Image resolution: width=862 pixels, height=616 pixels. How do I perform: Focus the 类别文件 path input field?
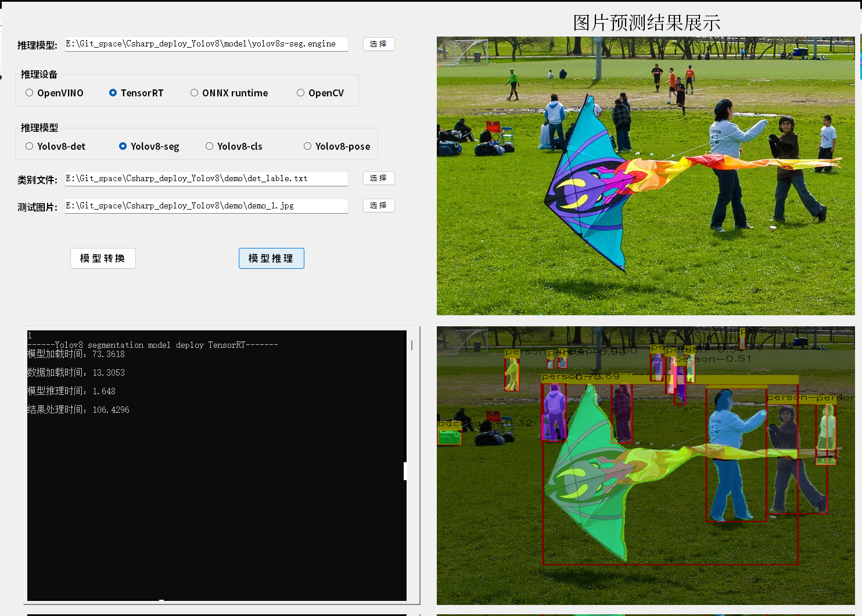[206, 178]
